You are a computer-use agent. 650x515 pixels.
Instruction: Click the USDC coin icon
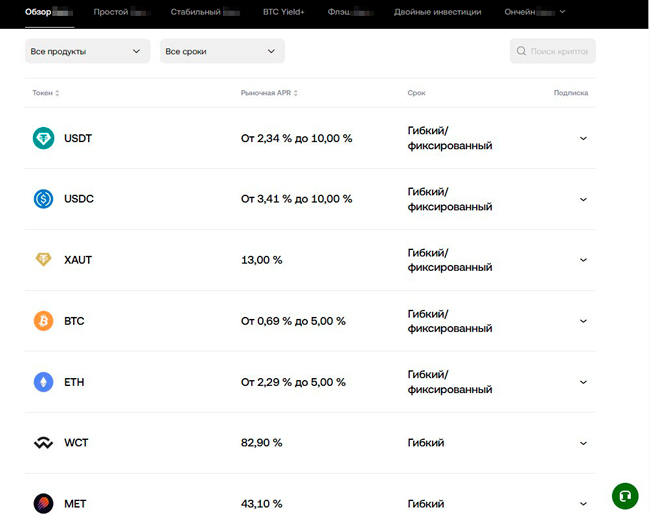click(44, 199)
